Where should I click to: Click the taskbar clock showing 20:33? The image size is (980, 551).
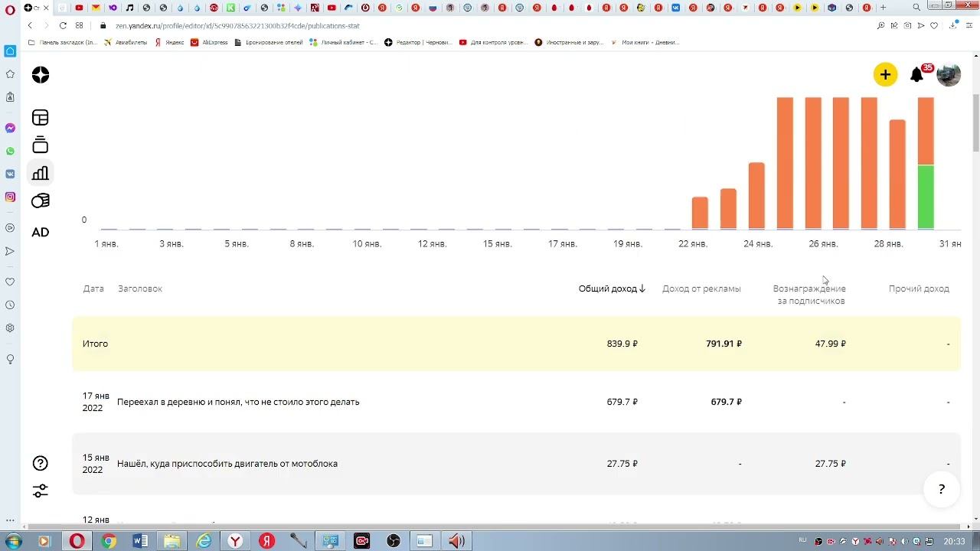pos(954,541)
